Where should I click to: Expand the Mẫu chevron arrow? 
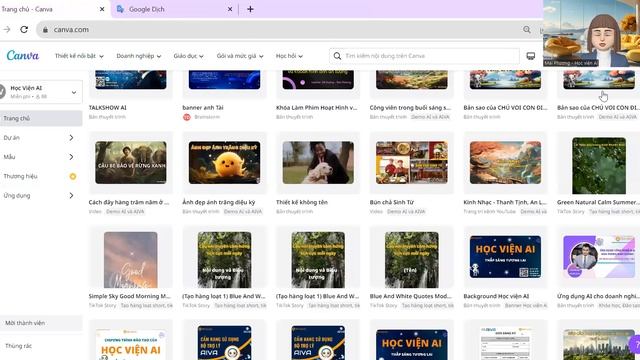[x=71, y=157]
